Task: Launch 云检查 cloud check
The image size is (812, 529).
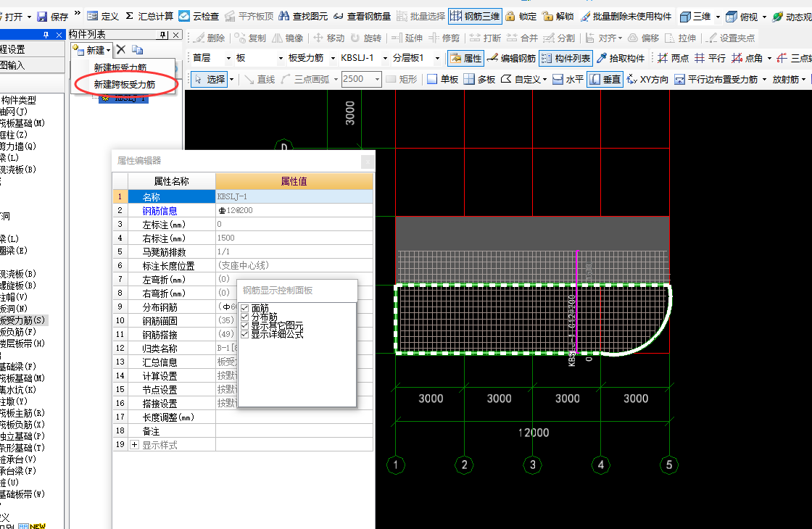Action: click(199, 17)
